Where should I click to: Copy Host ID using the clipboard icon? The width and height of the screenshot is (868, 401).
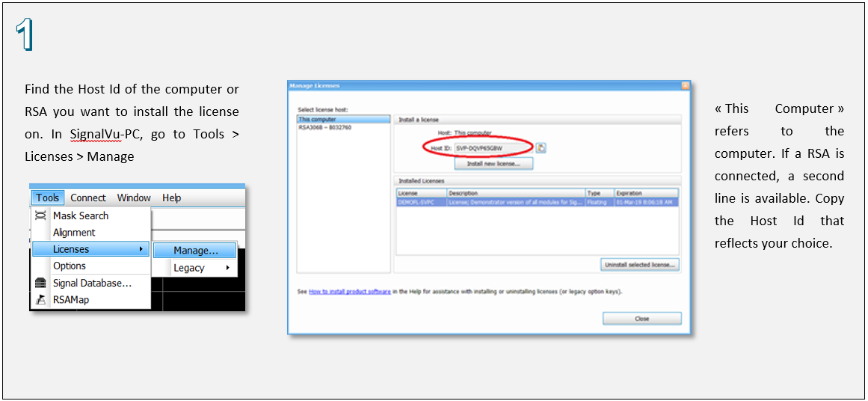point(541,148)
